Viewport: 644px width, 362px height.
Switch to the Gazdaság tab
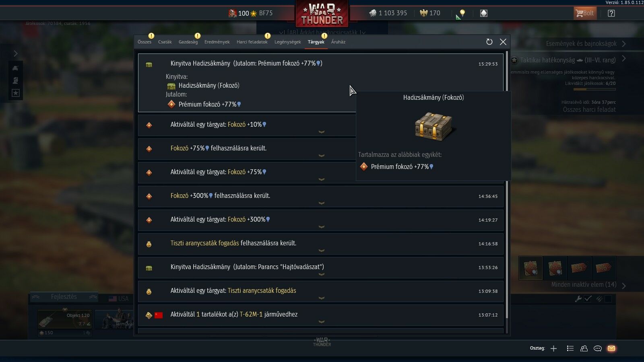pos(188,42)
